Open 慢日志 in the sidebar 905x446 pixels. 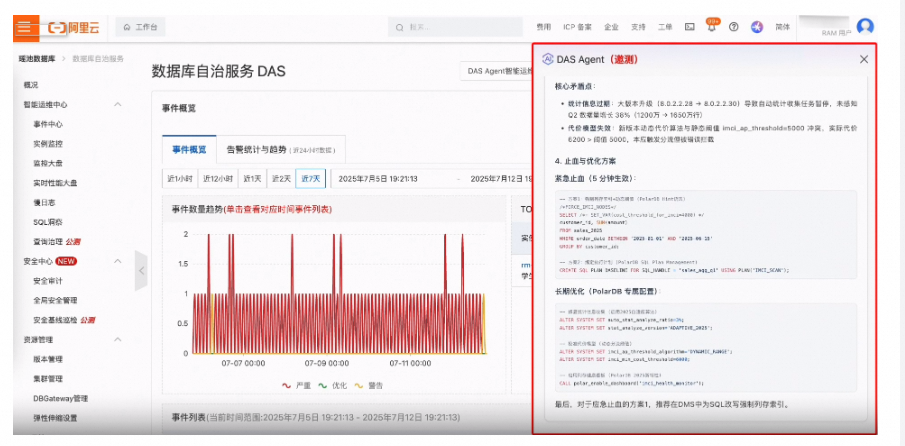(44, 203)
